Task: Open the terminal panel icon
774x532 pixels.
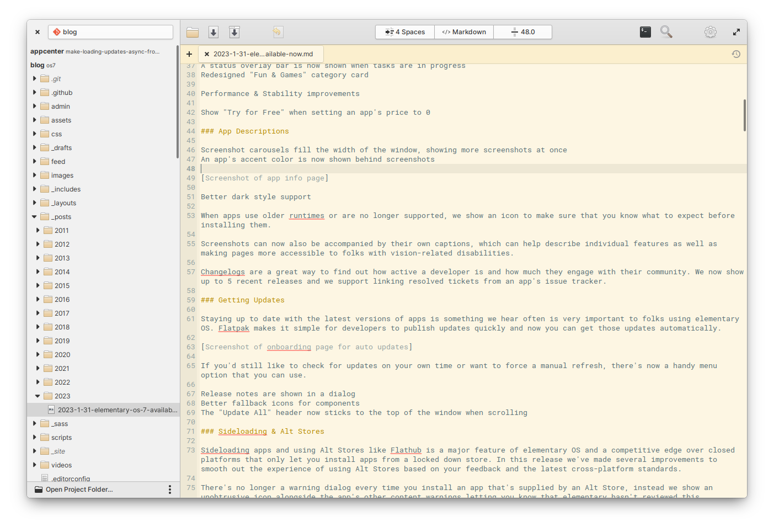Action: pos(645,32)
